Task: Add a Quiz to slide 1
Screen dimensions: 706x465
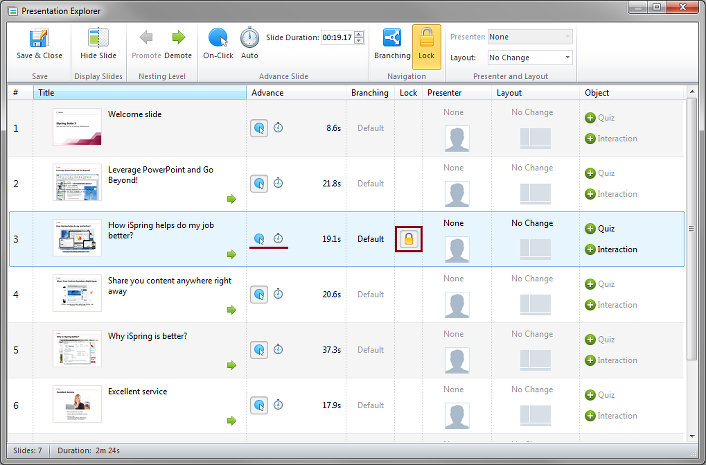Action: (x=600, y=118)
